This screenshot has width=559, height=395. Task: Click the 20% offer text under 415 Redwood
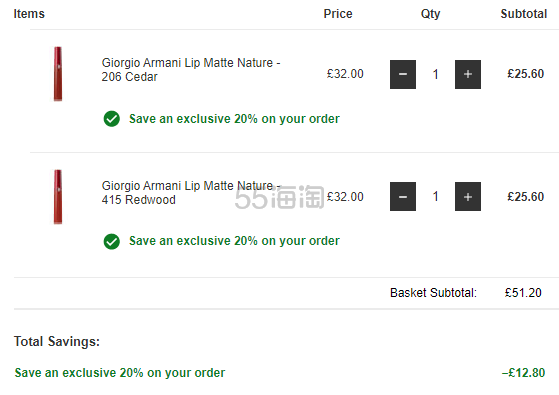pos(234,241)
